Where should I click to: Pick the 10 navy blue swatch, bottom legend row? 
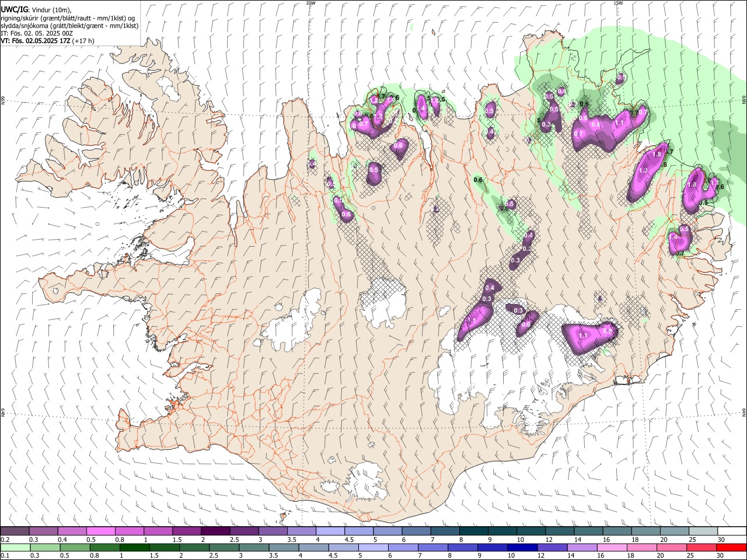point(521,548)
